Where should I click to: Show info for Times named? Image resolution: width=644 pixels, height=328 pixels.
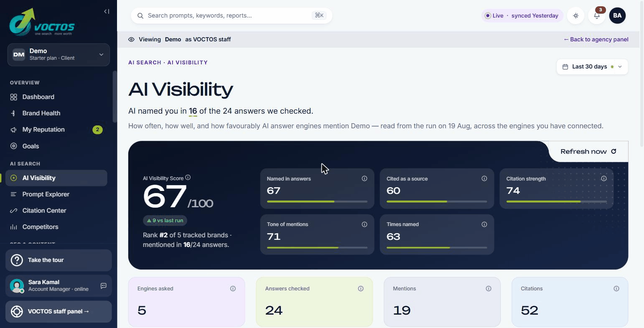click(x=484, y=224)
